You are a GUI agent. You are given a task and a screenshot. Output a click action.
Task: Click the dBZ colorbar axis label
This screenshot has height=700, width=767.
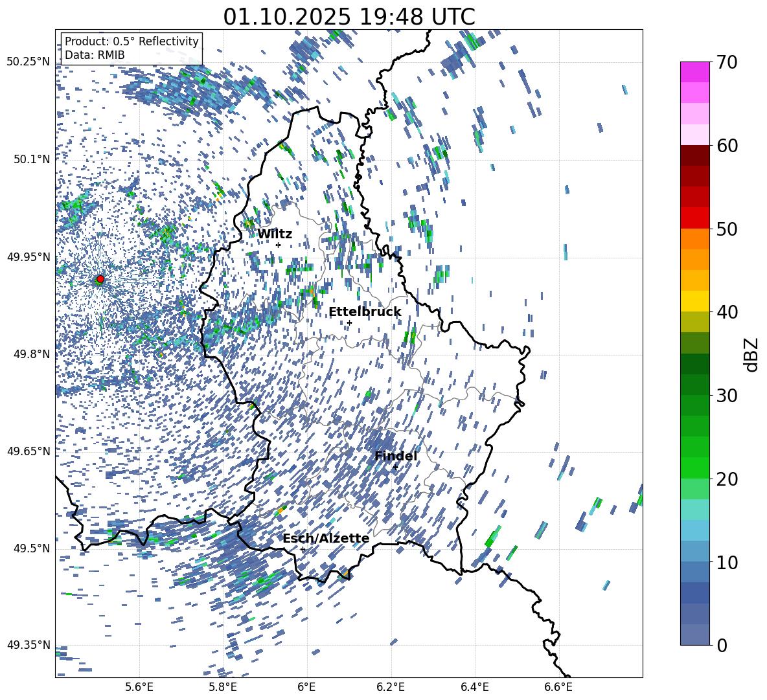(x=751, y=354)
